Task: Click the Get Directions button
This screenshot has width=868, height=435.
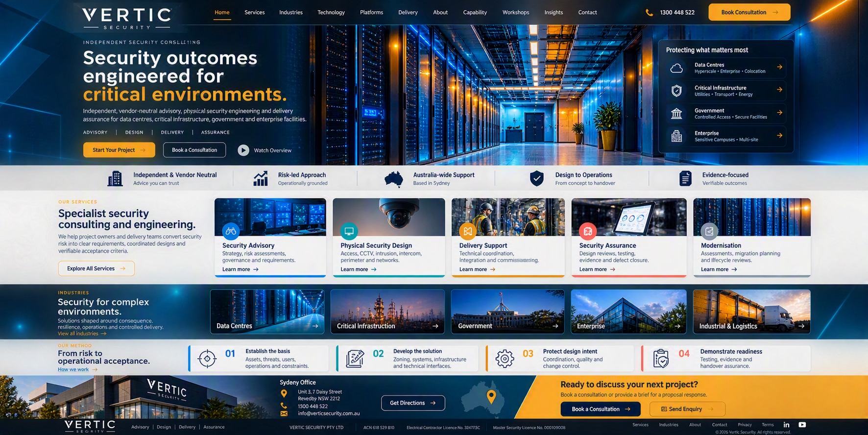Action: click(x=413, y=403)
